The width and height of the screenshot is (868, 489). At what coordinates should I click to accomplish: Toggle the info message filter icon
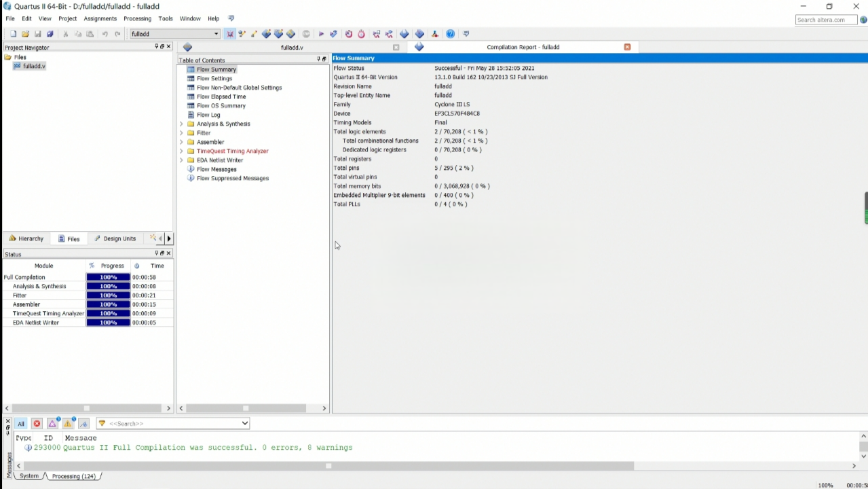(83, 424)
